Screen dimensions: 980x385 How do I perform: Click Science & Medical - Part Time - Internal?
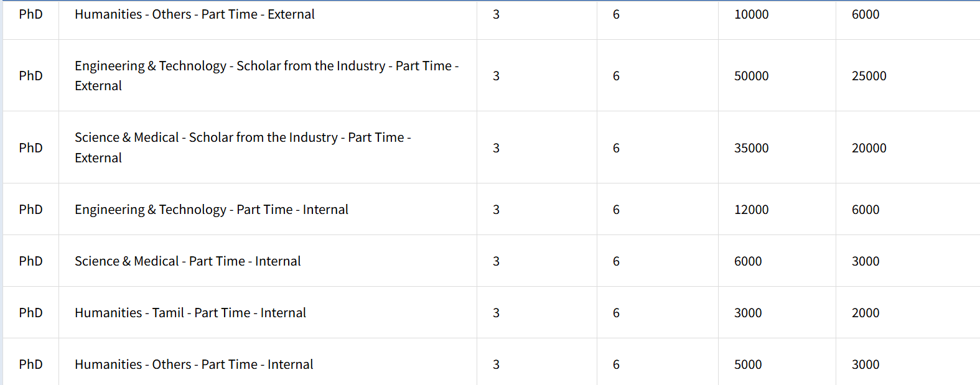[187, 261]
